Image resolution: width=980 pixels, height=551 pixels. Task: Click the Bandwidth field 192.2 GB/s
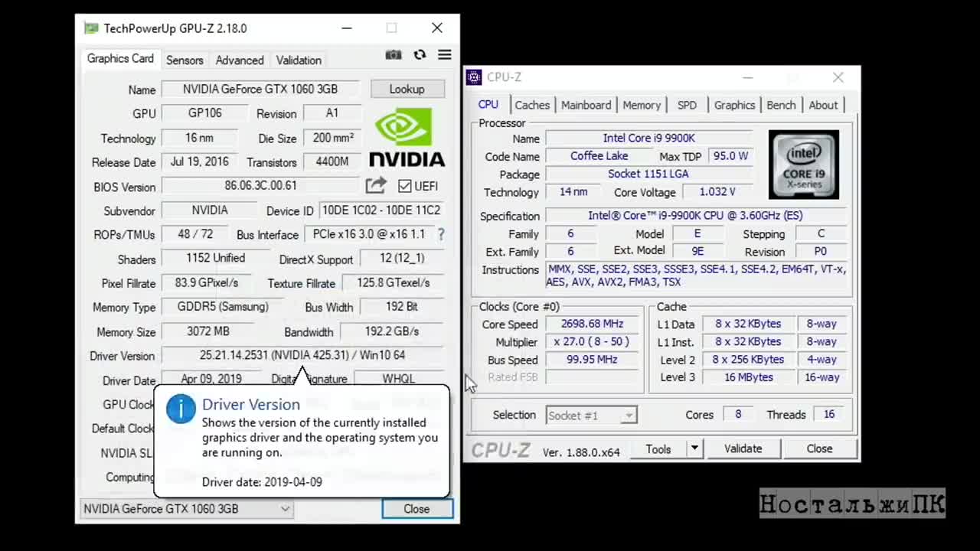pyautogui.click(x=392, y=331)
